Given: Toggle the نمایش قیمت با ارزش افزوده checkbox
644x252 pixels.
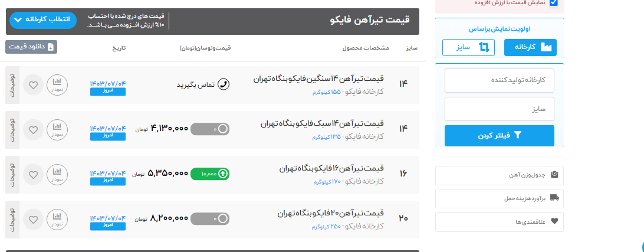Looking at the screenshot, I should point(553,3).
